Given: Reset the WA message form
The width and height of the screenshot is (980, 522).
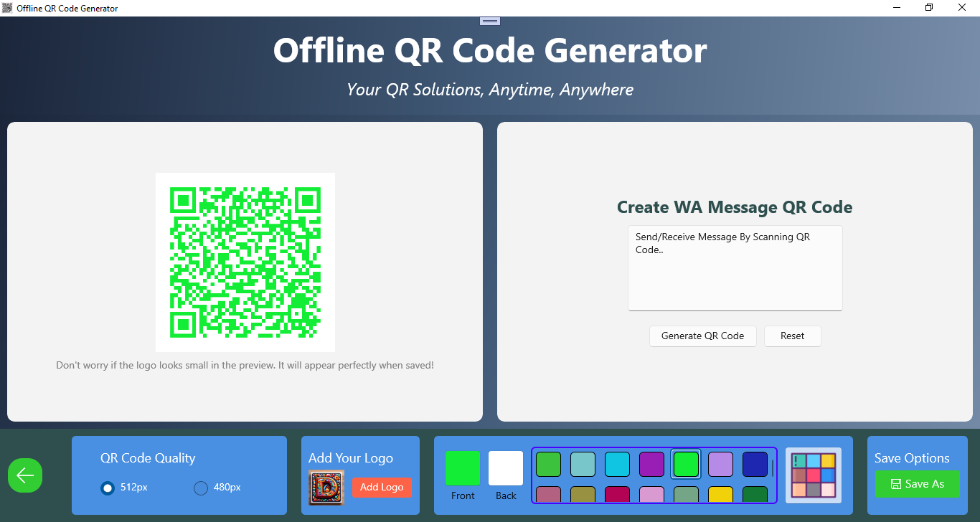Looking at the screenshot, I should [793, 336].
